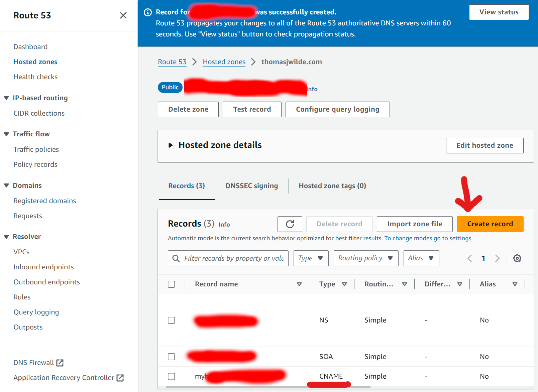Go to previous page of records
538x392 pixels.
469,258
